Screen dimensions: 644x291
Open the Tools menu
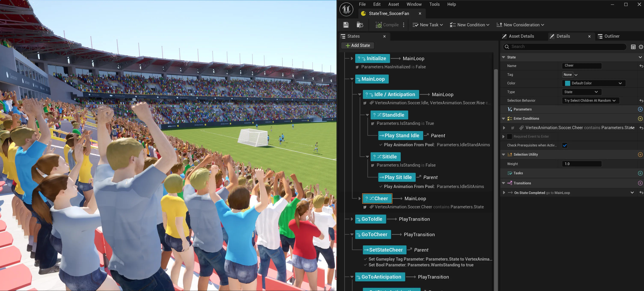[x=434, y=4]
